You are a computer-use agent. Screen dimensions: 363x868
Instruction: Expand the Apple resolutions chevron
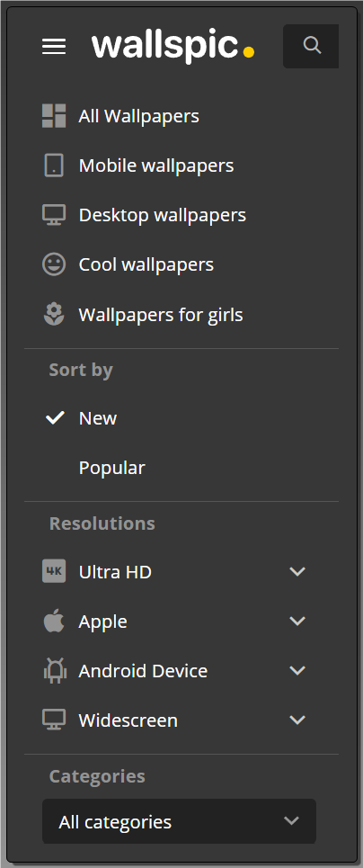coord(297,622)
